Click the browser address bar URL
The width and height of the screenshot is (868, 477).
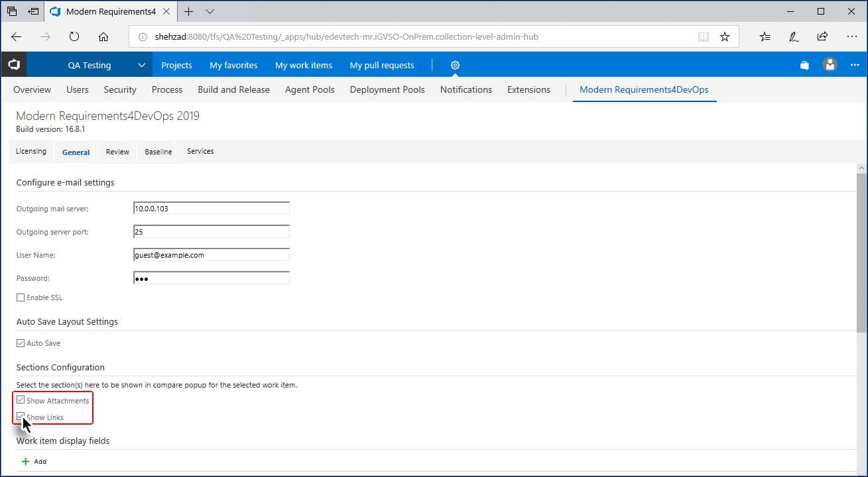tap(345, 37)
